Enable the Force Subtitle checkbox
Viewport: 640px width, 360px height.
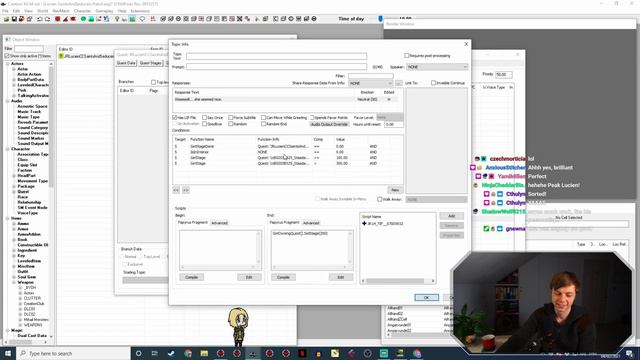[x=231, y=118]
